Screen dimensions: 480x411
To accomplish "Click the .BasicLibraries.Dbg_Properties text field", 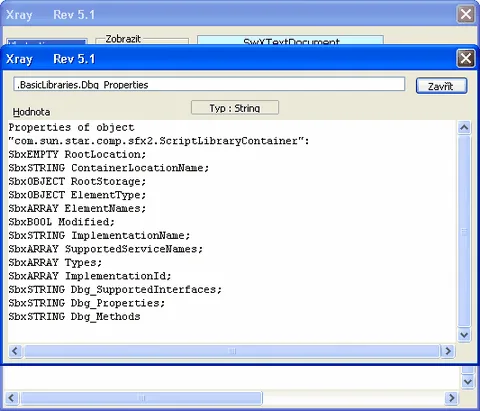I will coord(209,84).
